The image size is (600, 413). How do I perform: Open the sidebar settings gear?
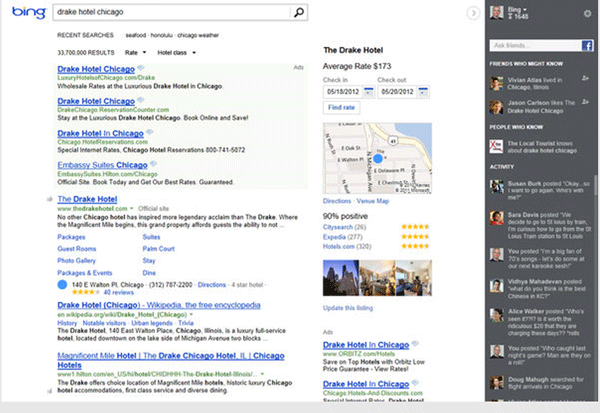pyautogui.click(x=587, y=13)
